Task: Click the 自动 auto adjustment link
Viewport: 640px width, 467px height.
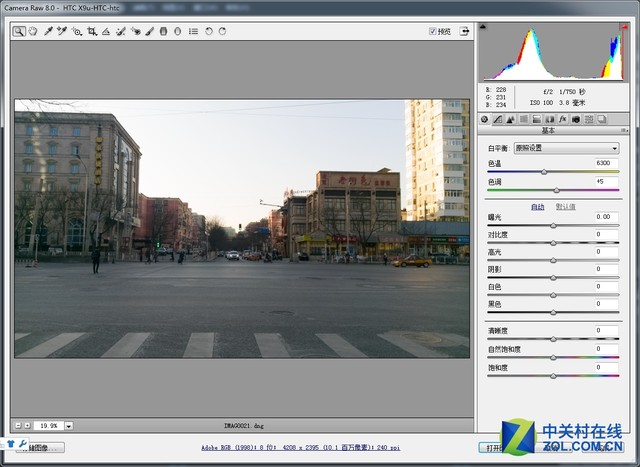Action: (537, 207)
